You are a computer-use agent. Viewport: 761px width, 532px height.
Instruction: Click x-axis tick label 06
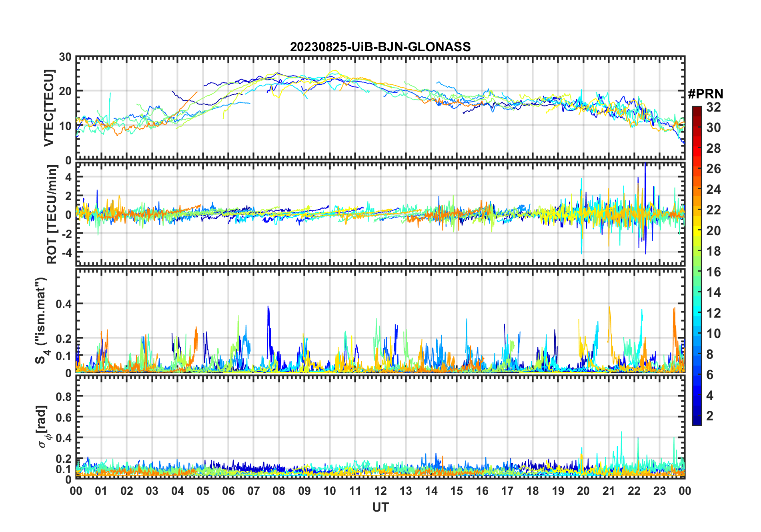coord(228,491)
